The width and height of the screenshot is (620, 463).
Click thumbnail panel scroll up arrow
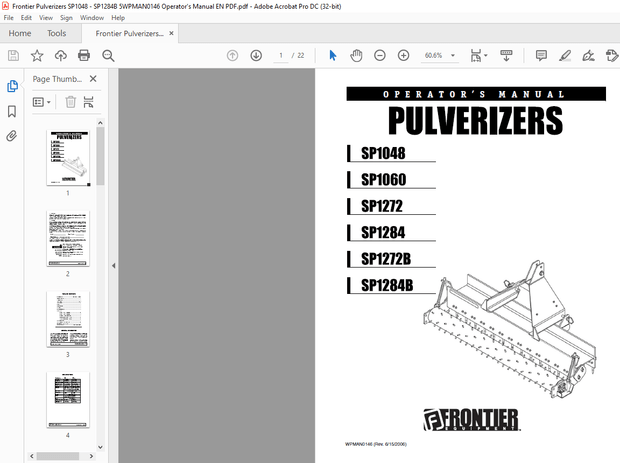100,123
